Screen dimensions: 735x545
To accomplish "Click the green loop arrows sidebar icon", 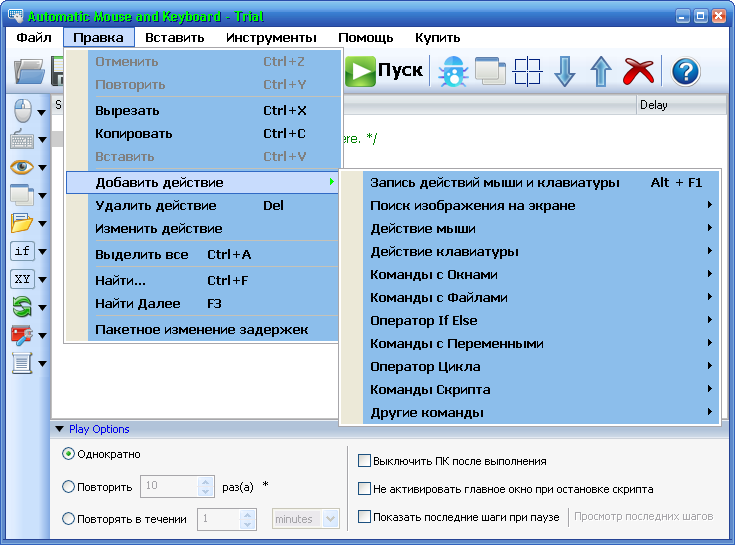I will (x=22, y=307).
